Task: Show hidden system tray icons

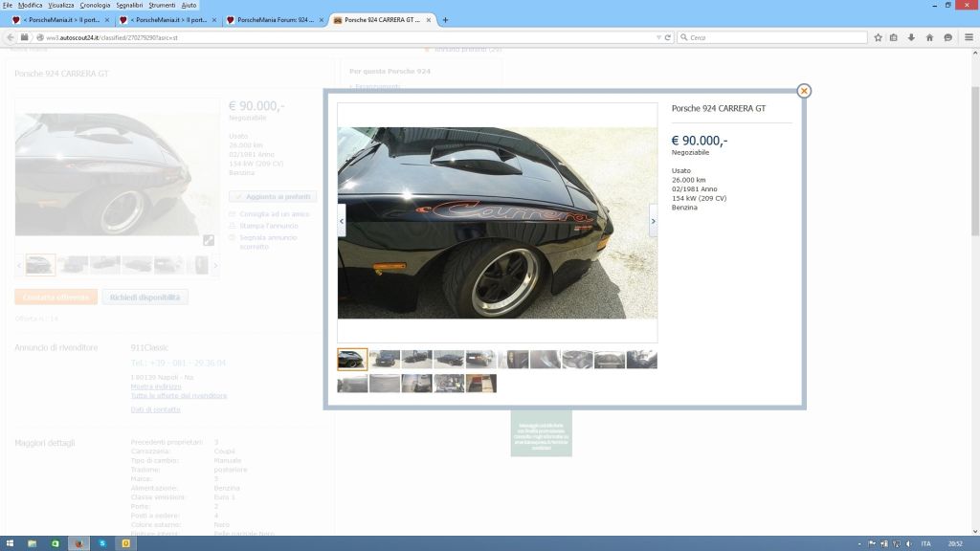Action: pos(859,544)
